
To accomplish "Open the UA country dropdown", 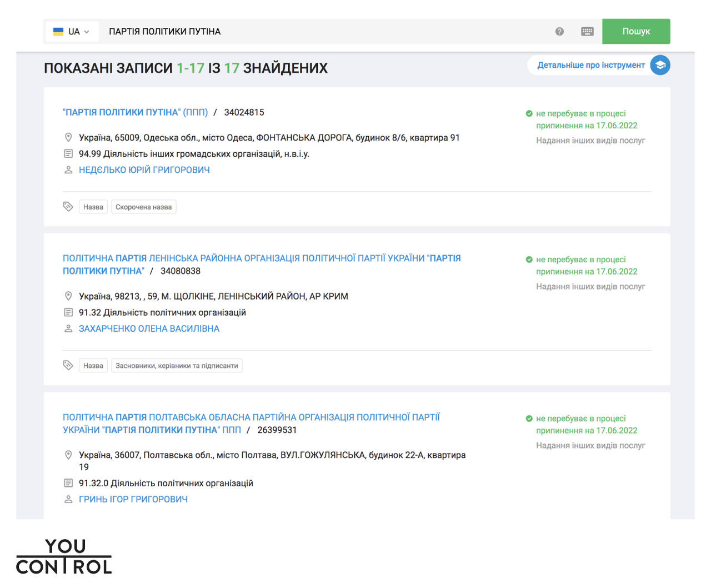I will click(72, 32).
